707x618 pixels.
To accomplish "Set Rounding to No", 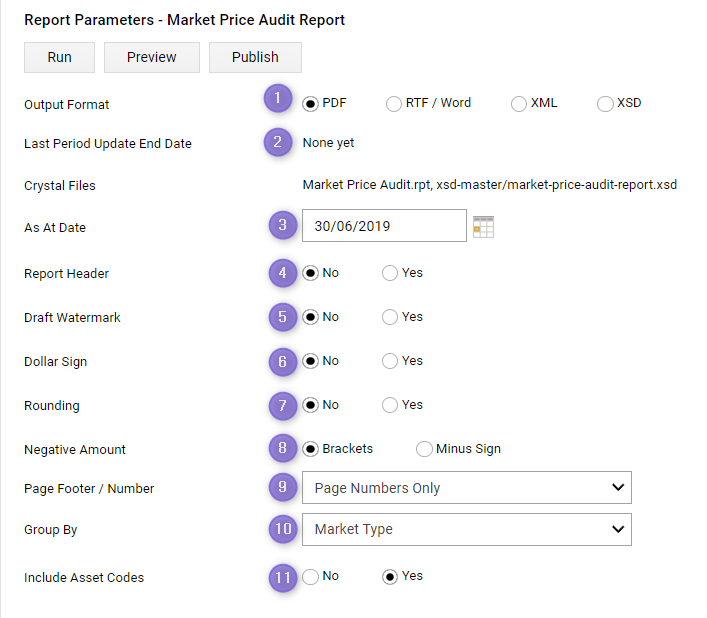I will (310, 405).
